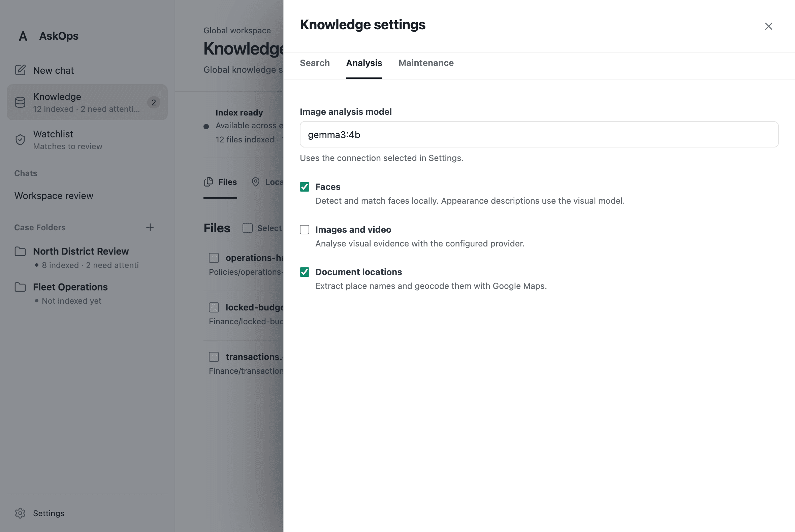Image resolution: width=795 pixels, height=532 pixels.
Task: Click the '12 indexed · 2 need attenti...' text
Action: [86, 109]
